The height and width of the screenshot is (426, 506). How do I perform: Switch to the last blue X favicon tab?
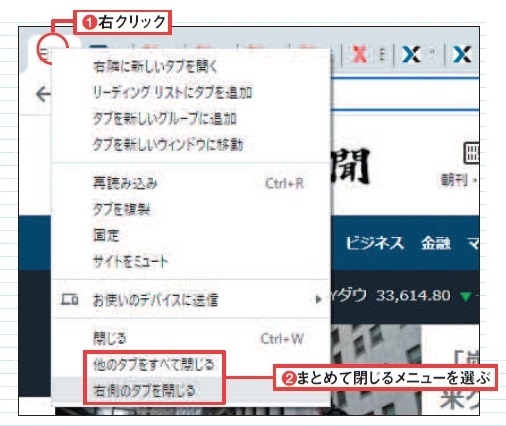pos(462,54)
